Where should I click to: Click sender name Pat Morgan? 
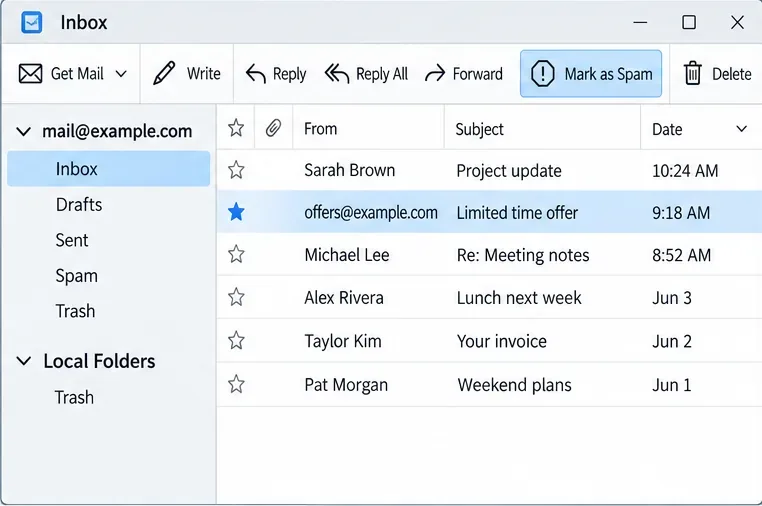click(x=346, y=385)
